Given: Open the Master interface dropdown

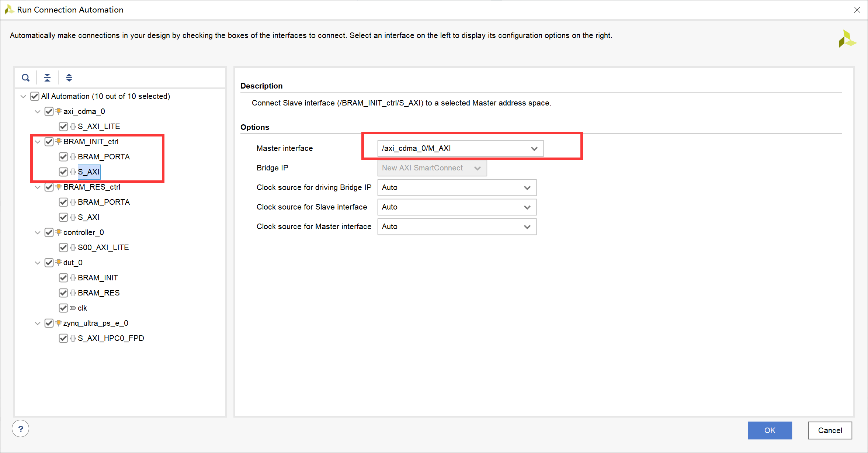Looking at the screenshot, I should tap(460, 148).
